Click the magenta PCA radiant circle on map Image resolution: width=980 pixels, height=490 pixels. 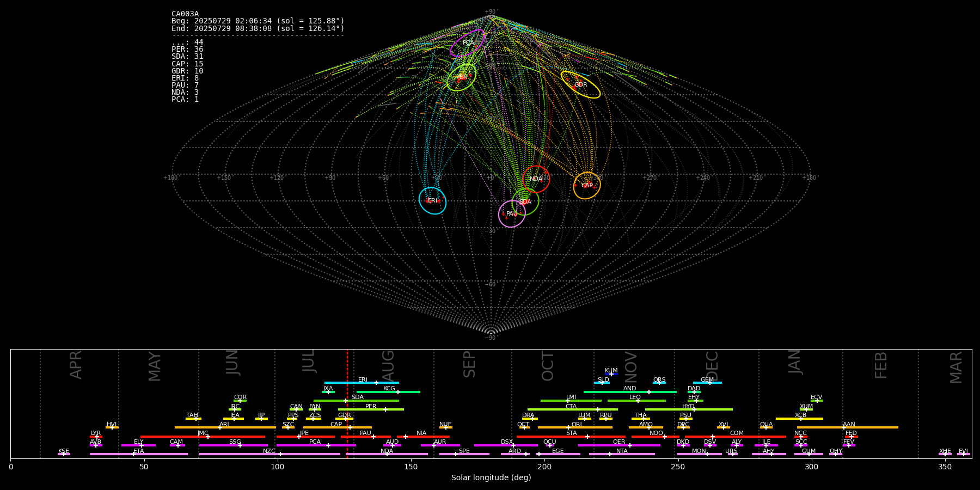tap(467, 43)
